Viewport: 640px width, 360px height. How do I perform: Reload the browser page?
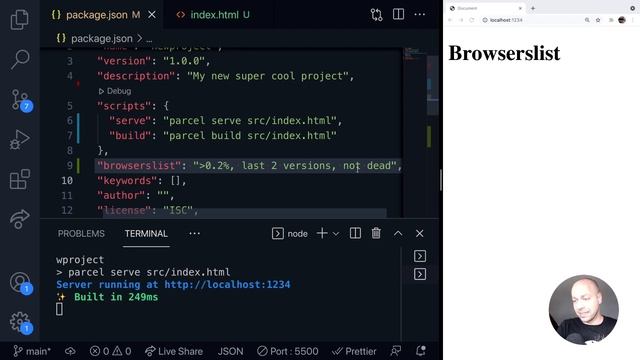click(x=472, y=20)
